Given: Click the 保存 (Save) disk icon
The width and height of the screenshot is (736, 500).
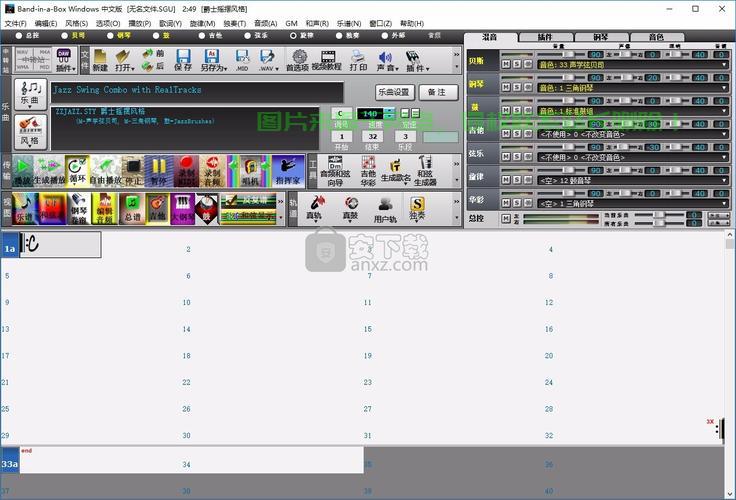Looking at the screenshot, I should pyautogui.click(x=183, y=60).
